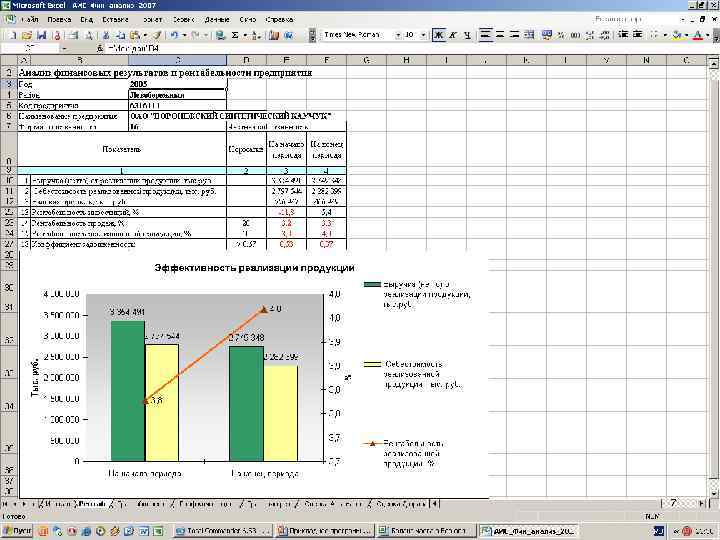Open the Borders style dropdown arrow
Image resolution: width=720 pixels, height=540 pixels.
coord(664,35)
